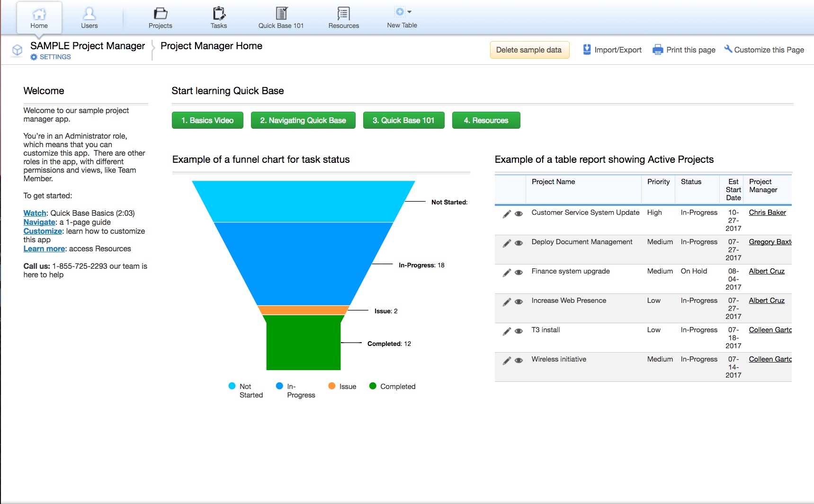The image size is (814, 504).
Task: Click the Completed legend green dot
Action: 373,386
